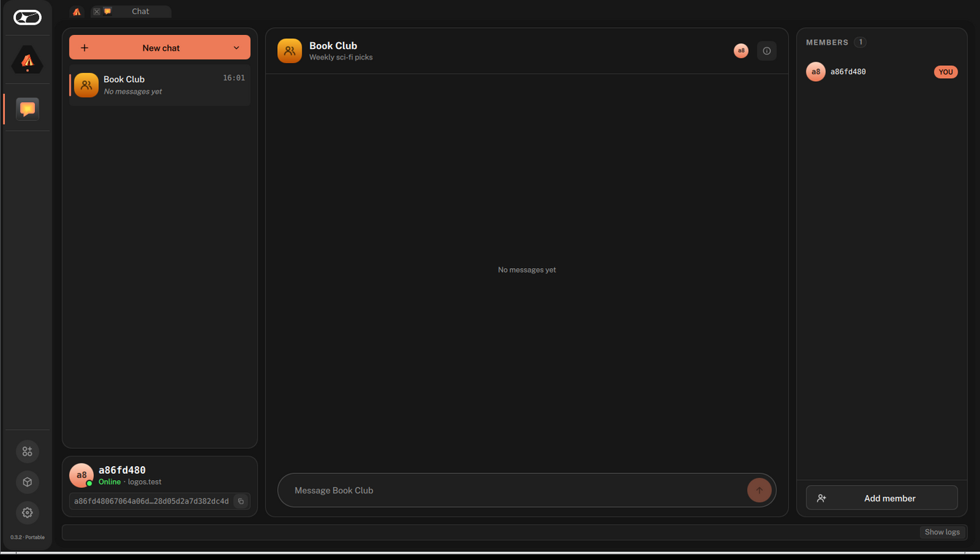The width and height of the screenshot is (980, 560).
Task: Open the apps grid icon in the sidebar
Action: 27,451
